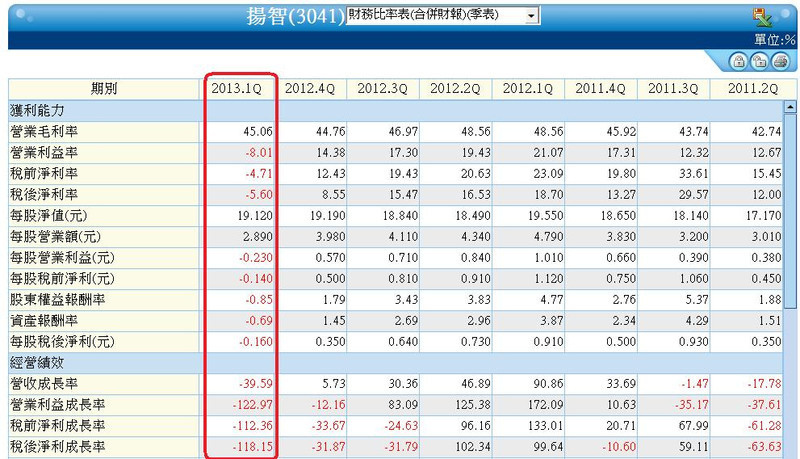Image resolution: width=800 pixels, height=459 pixels.
Task: Select the 2012.3Q column header
Action: click(x=383, y=89)
